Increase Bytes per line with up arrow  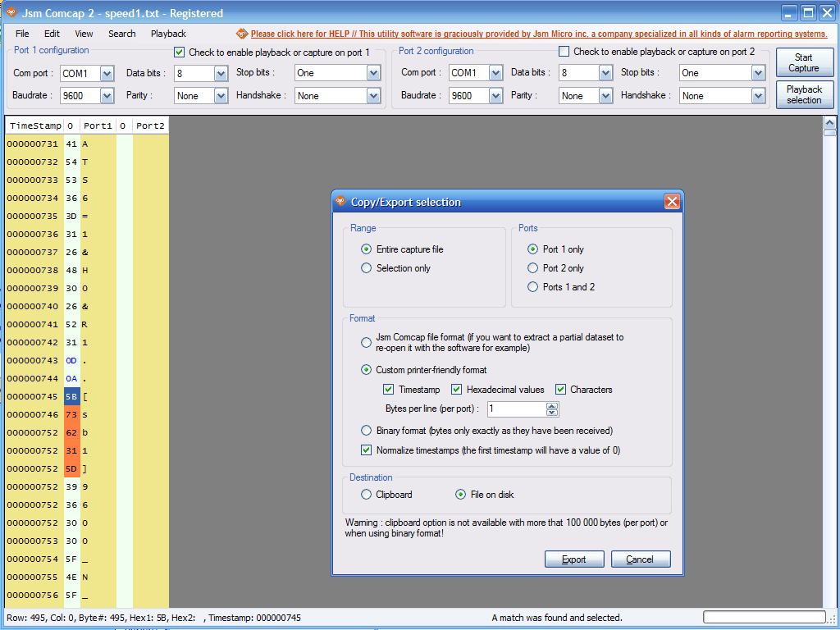(x=552, y=405)
